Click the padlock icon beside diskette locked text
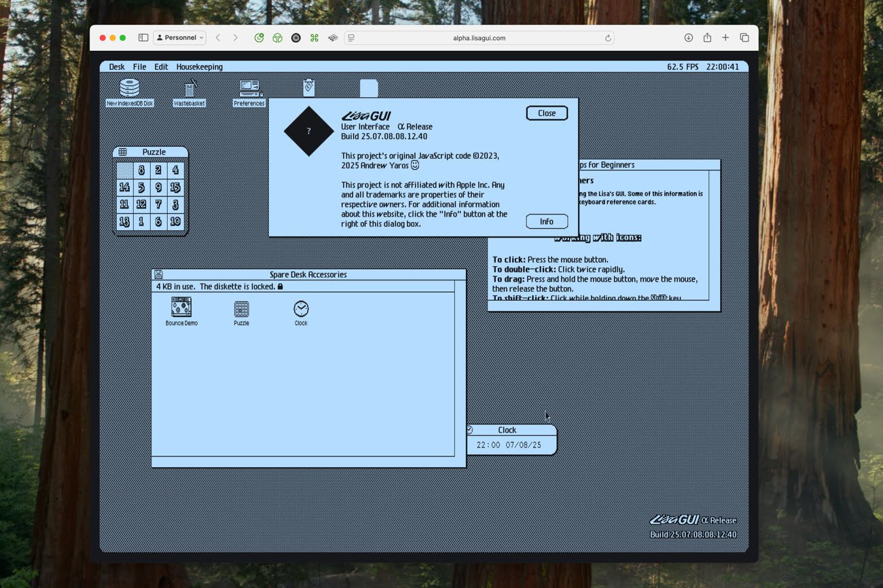The image size is (883, 588). point(280,287)
